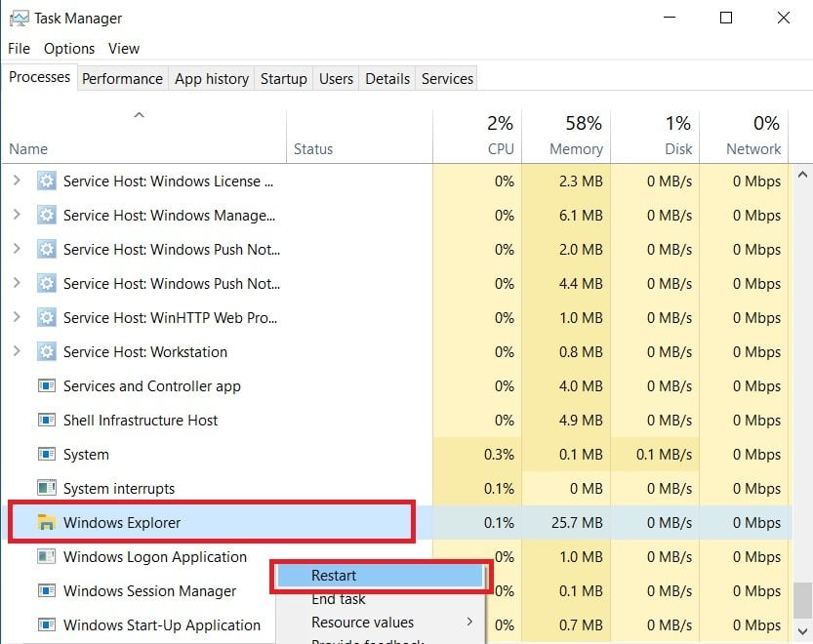Click the Windows Logon Application icon

click(47, 556)
